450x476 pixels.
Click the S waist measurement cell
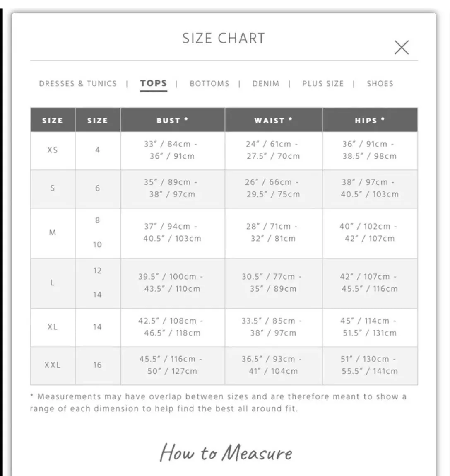click(x=274, y=188)
